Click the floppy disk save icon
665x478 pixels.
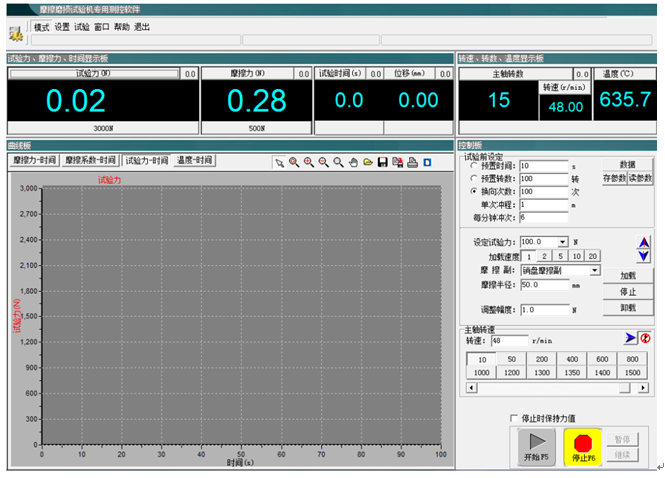click(382, 162)
